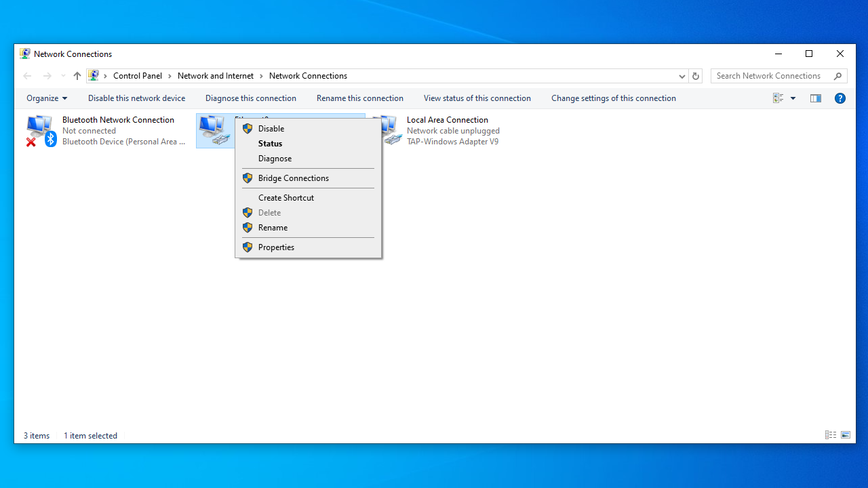
Task: Open the Organize dropdown menu
Action: click(47, 98)
